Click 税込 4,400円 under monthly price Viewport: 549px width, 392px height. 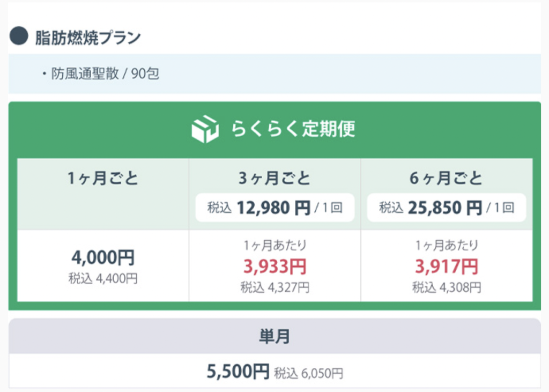103,279
